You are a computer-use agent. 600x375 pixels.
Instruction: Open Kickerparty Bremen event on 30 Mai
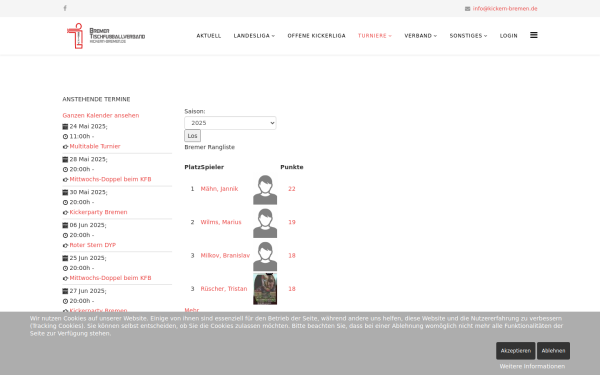98,212
